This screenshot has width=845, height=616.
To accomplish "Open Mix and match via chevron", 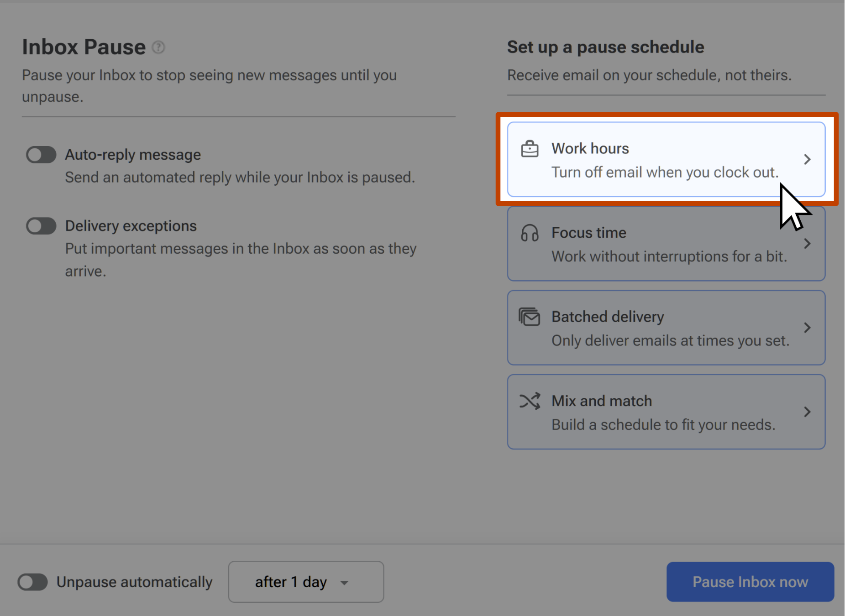I will coord(807,412).
